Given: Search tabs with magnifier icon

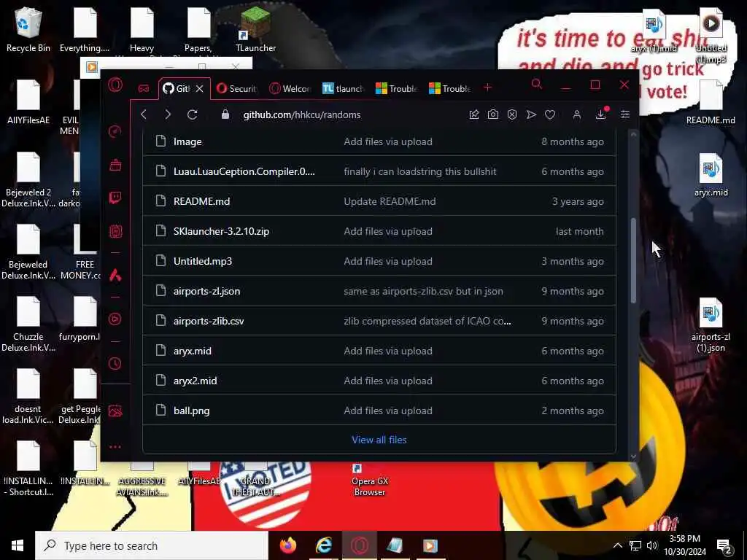Looking at the screenshot, I should [x=537, y=85].
